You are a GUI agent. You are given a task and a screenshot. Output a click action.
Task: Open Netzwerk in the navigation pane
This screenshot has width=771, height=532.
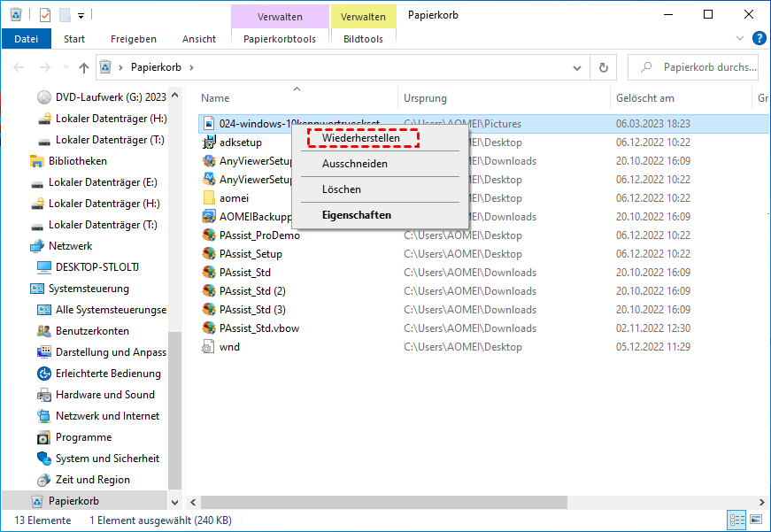(x=70, y=246)
